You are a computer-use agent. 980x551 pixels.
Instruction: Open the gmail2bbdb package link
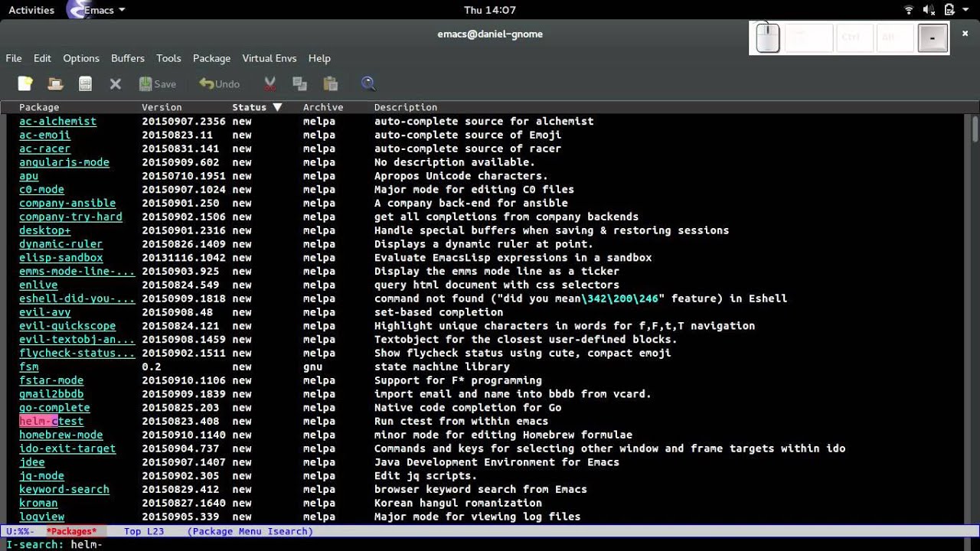51,394
